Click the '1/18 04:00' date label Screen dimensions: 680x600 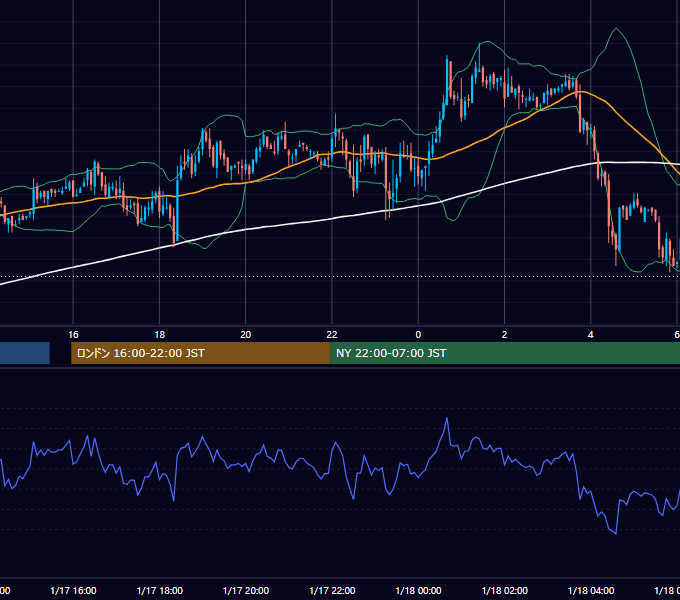[591, 590]
